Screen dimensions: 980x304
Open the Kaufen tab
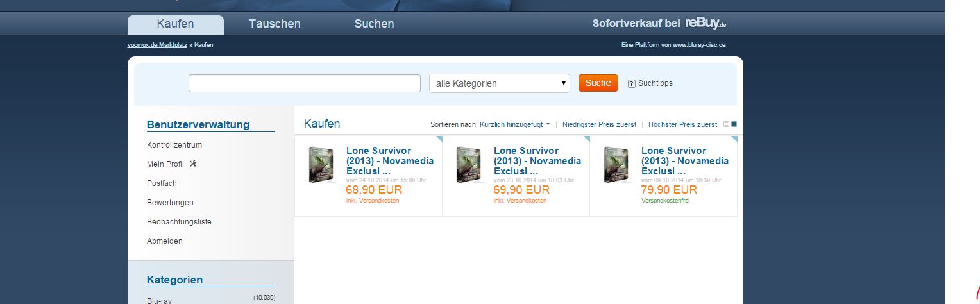(x=176, y=24)
